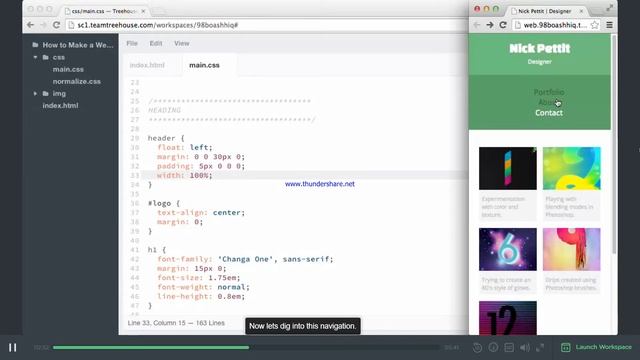Screen dimensions: 640x360
Task: Click the Contact nav link in preview
Action: coord(549,113)
